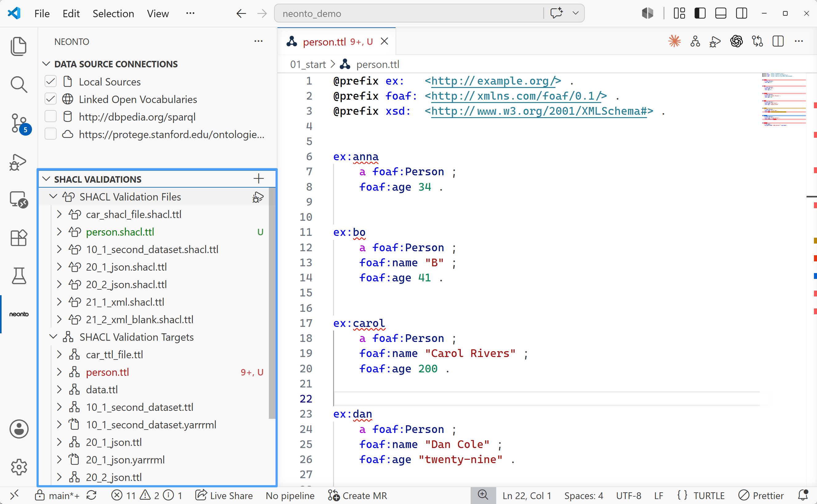Screen dimensions: 817x504
Task: Click the orange asterisk icon in editor toolbar
Action: pyautogui.click(x=674, y=41)
